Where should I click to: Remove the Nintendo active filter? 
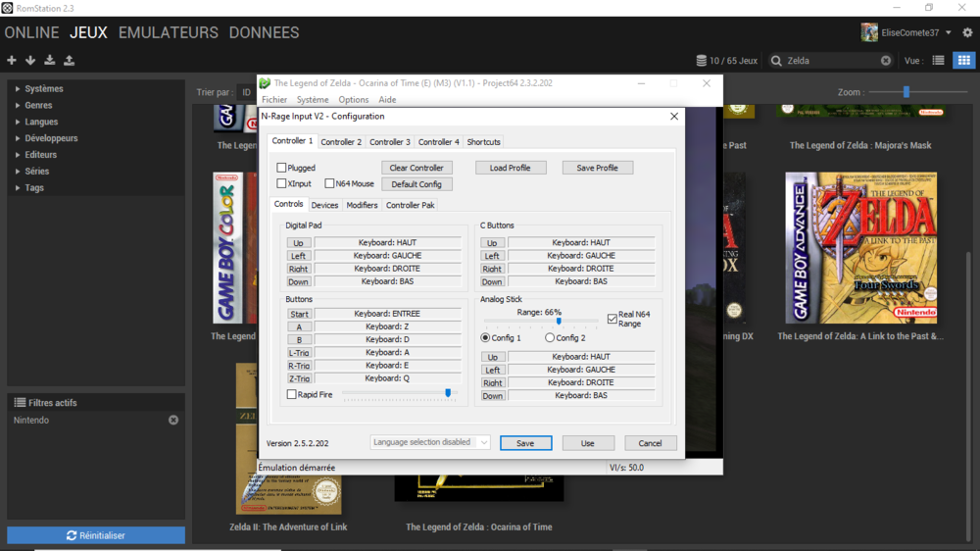[x=173, y=421]
